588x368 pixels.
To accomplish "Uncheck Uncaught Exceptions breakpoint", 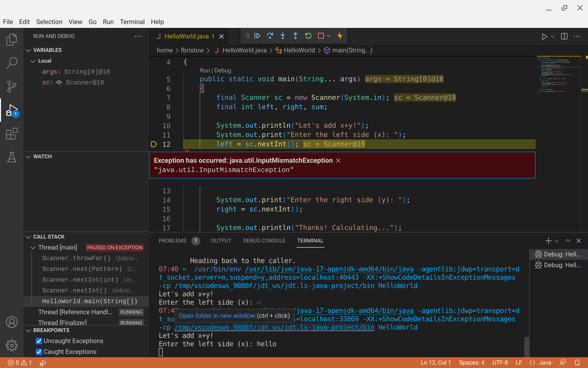I will [39, 341].
